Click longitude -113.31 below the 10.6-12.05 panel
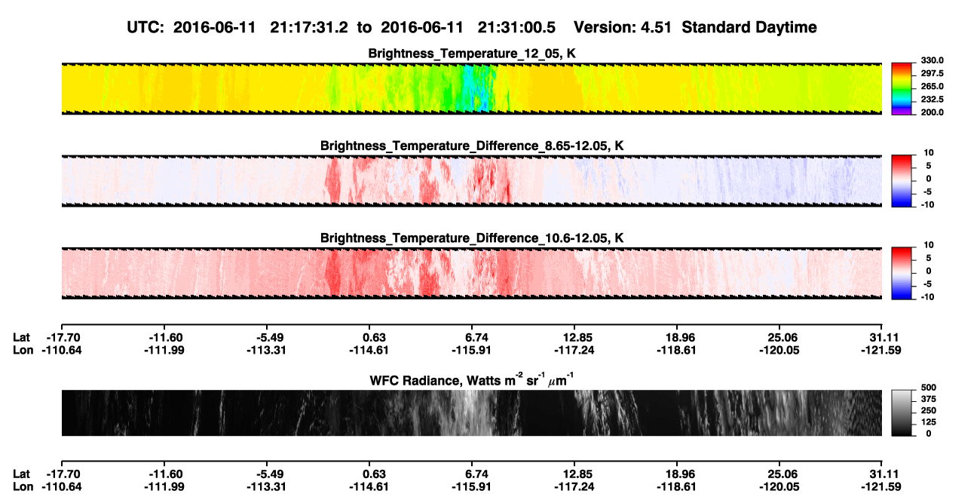The height and width of the screenshot is (503, 980). pos(268,350)
